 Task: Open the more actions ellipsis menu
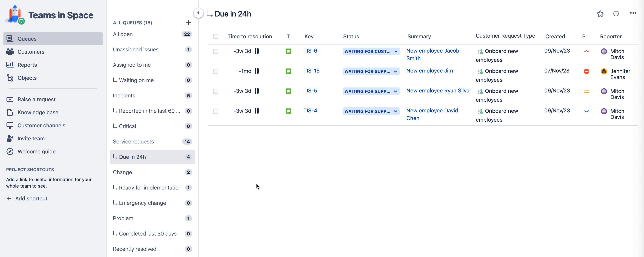(633, 13)
